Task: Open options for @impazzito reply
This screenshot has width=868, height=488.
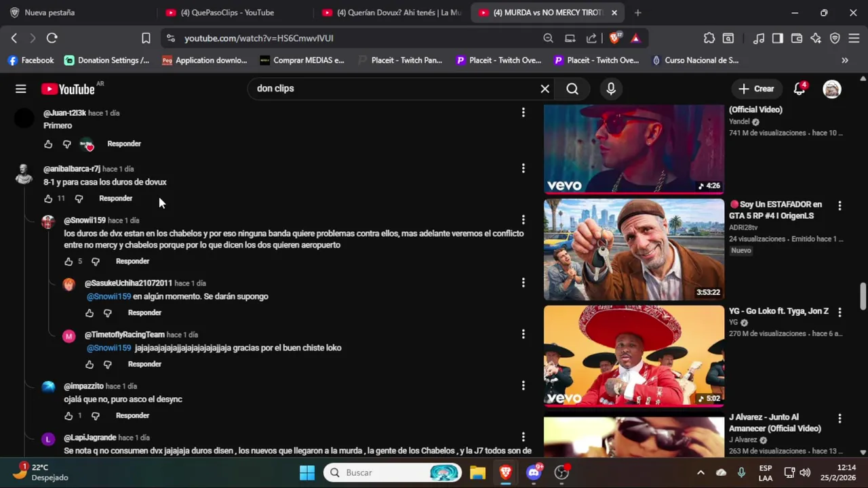Action: [523, 385]
